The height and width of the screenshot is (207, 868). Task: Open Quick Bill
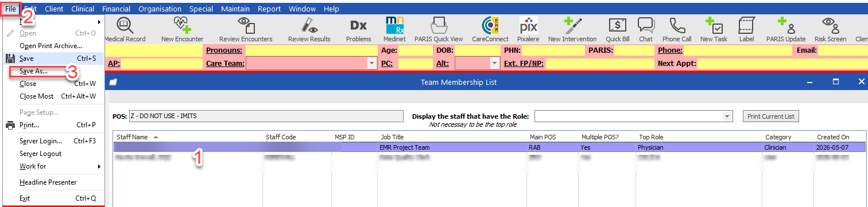617,30
